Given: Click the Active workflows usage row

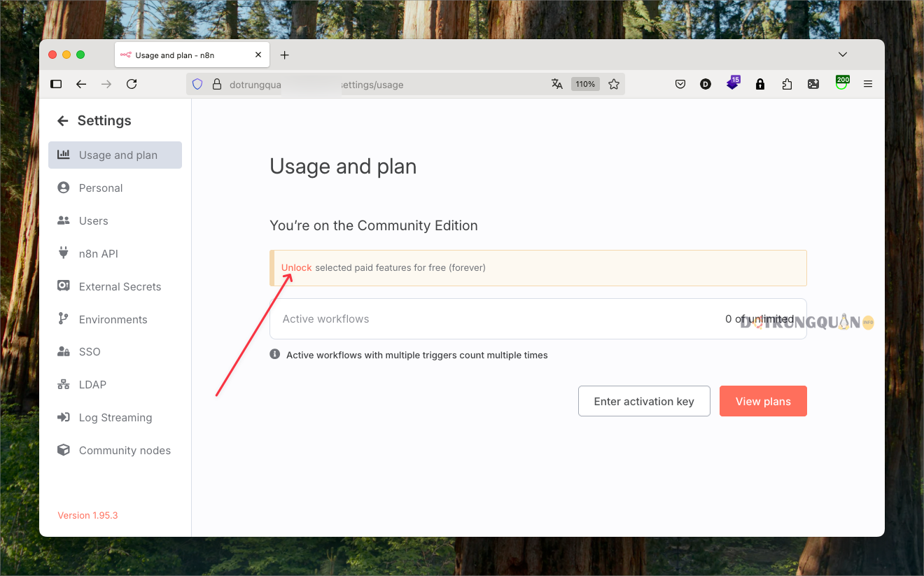Looking at the screenshot, I should pos(538,319).
